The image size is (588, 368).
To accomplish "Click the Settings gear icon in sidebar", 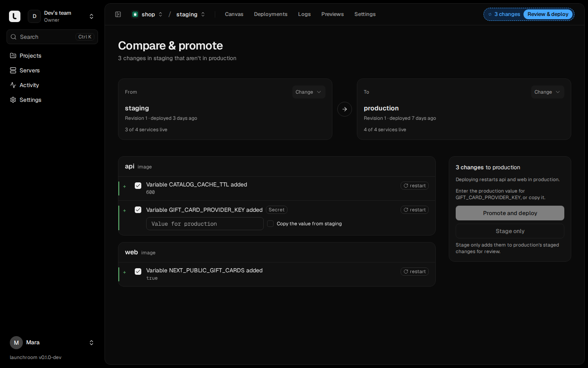I will 13,100.
